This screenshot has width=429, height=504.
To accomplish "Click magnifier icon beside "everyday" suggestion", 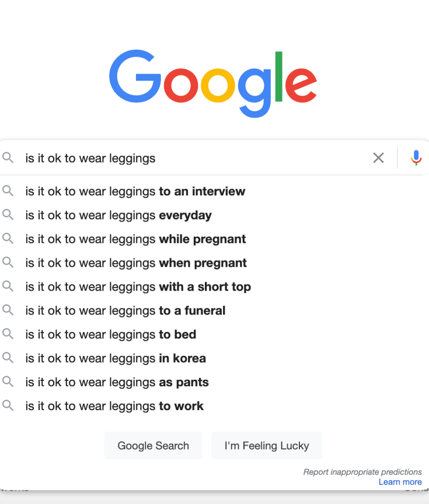I will pos(8,215).
